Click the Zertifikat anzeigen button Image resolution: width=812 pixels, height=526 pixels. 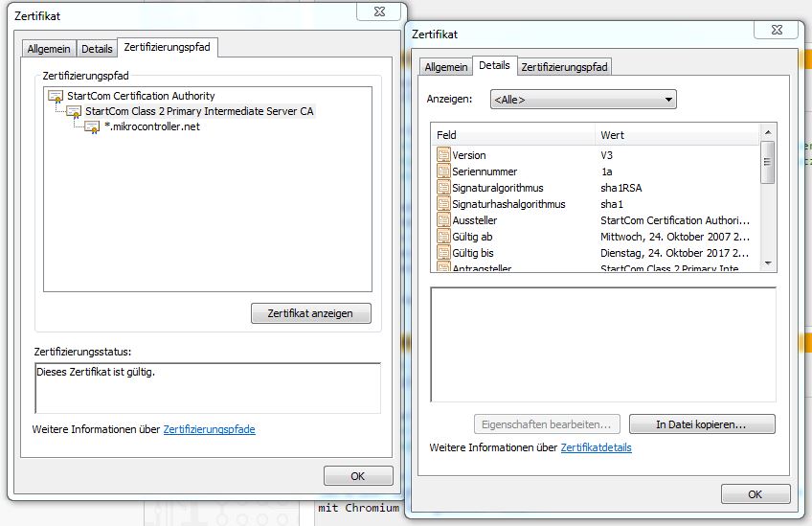click(310, 313)
